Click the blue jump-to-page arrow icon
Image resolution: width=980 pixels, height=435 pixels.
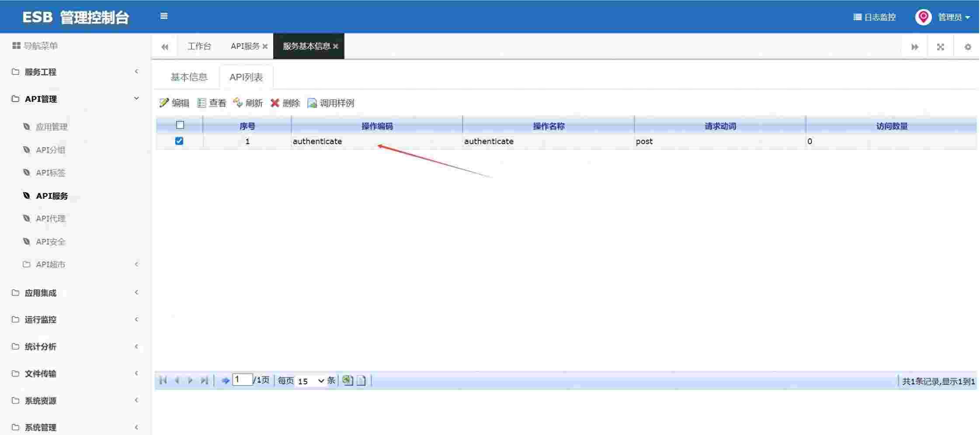[x=225, y=381]
